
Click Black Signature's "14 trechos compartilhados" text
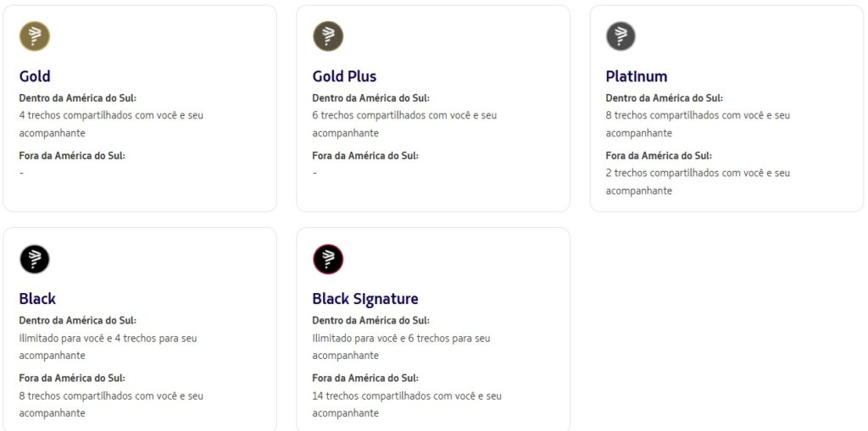click(407, 395)
